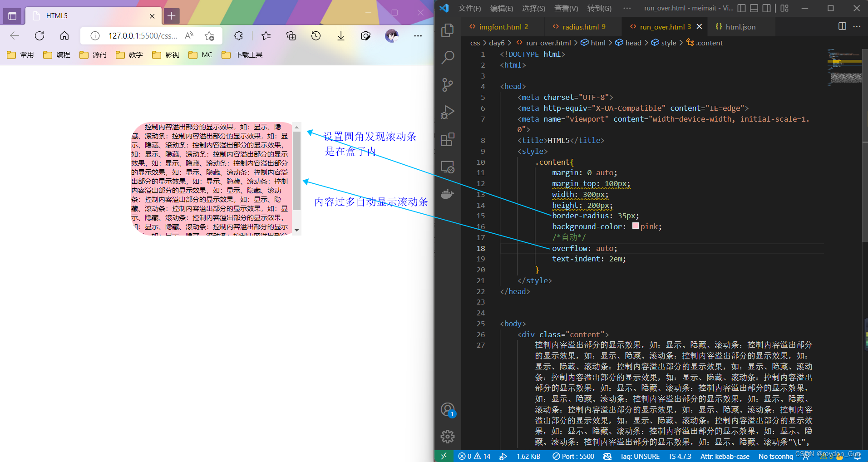Image resolution: width=868 pixels, height=462 pixels.
Task: Click the Attr: kebab-case status item
Action: click(725, 456)
